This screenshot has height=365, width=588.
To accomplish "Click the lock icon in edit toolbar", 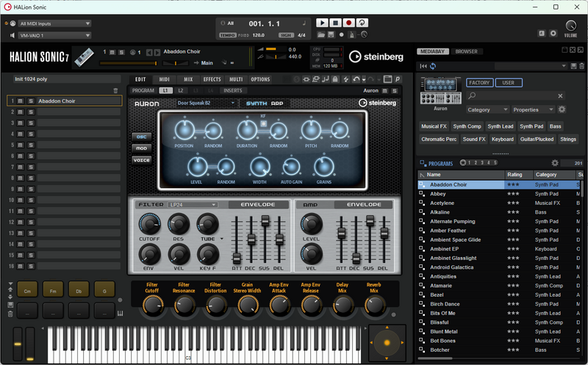I will click(x=335, y=79).
